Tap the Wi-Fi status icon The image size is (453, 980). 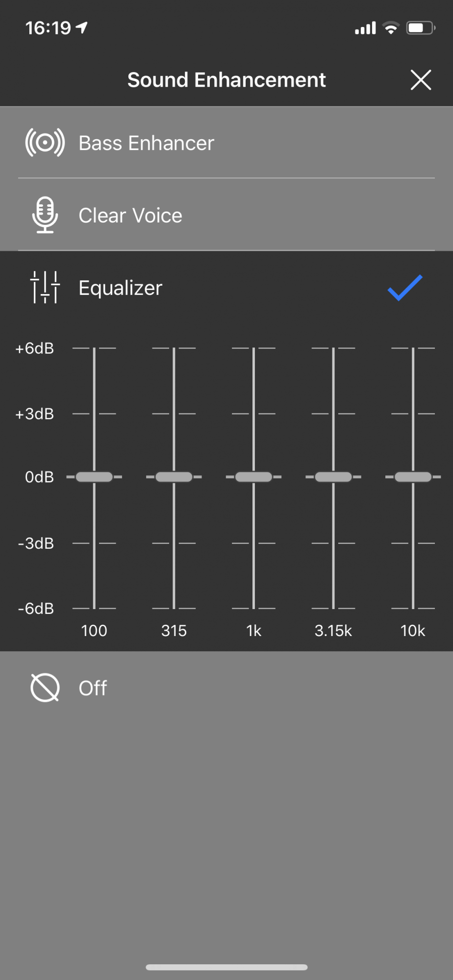tap(391, 28)
